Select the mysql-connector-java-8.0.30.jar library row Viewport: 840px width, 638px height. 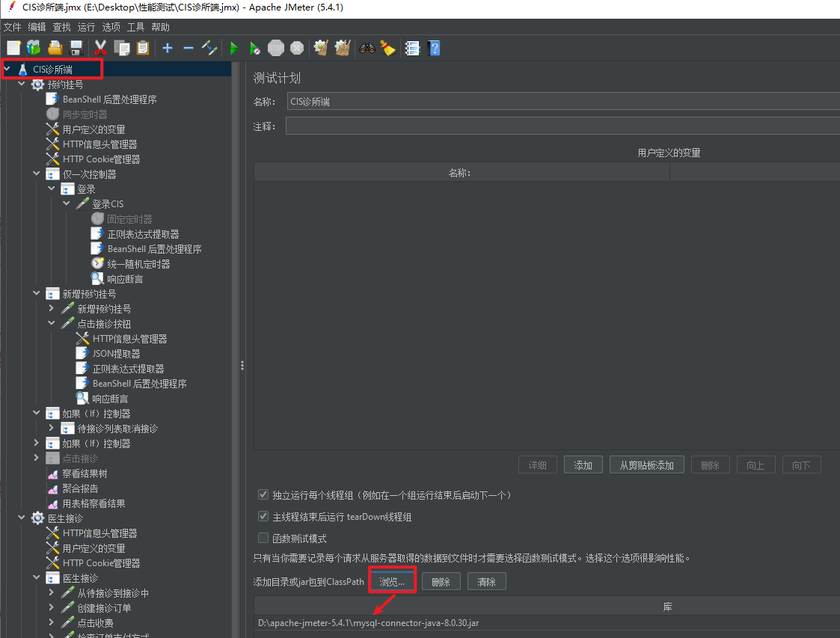547,623
